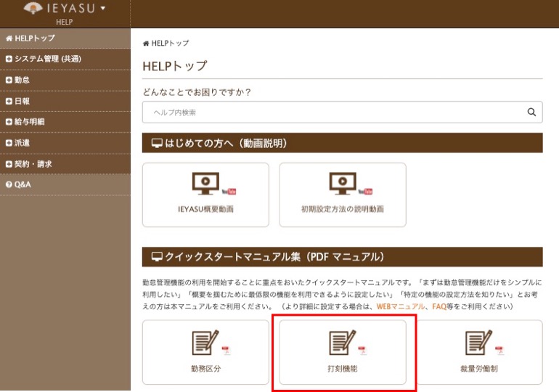Click the どんなことでお困りですか？ text

click(197, 92)
